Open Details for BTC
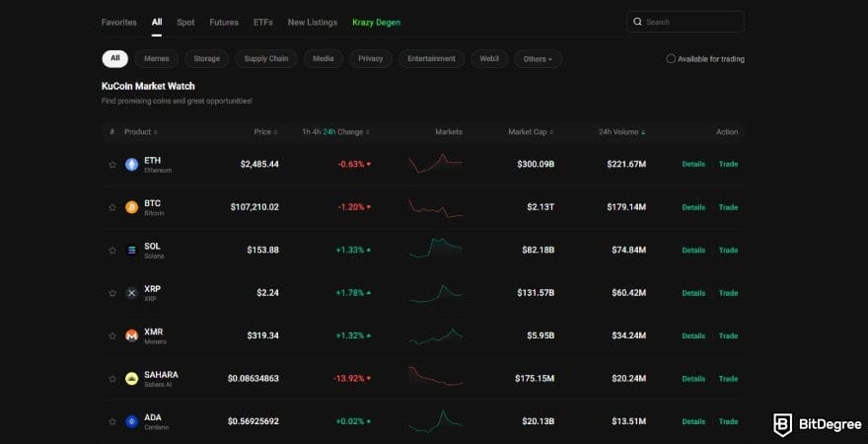 pyautogui.click(x=693, y=207)
